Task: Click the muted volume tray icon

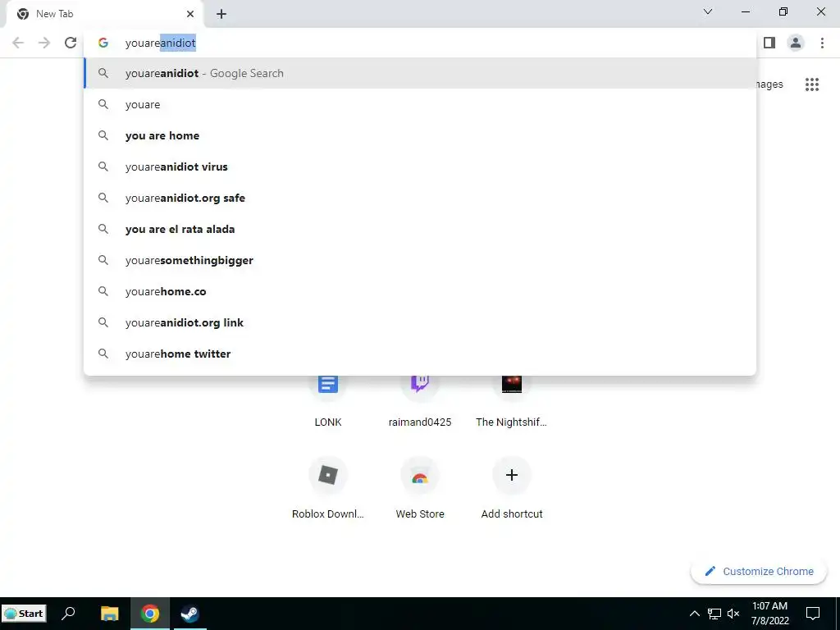Action: click(x=733, y=614)
